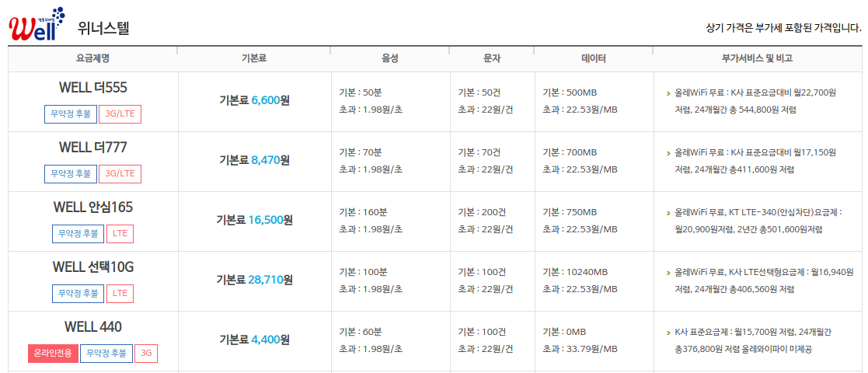Click the 요금제명 column header
The height and width of the screenshot is (373, 868).
coord(92,58)
